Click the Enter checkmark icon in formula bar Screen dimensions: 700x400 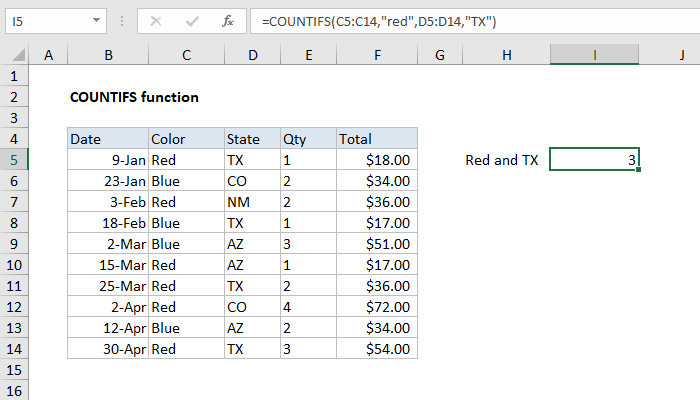pyautogui.click(x=191, y=20)
